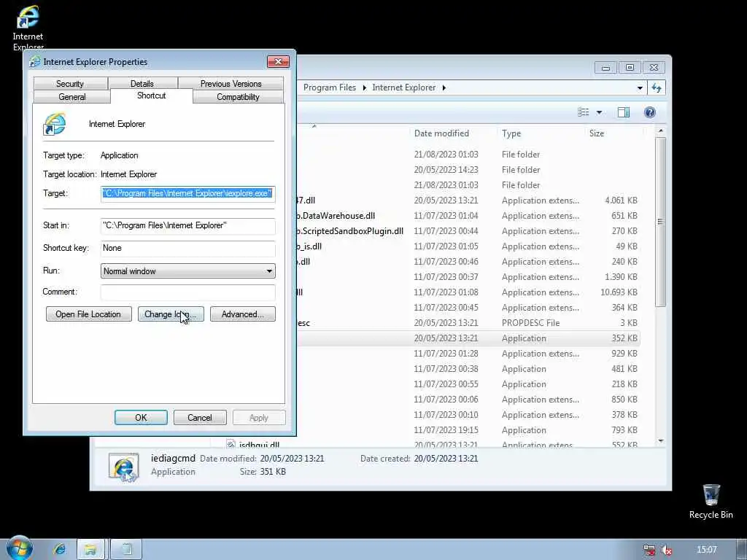This screenshot has height=560, width=747.
Task: Select the ScriptedSandboxPlugin.dll file row
Action: point(468,231)
